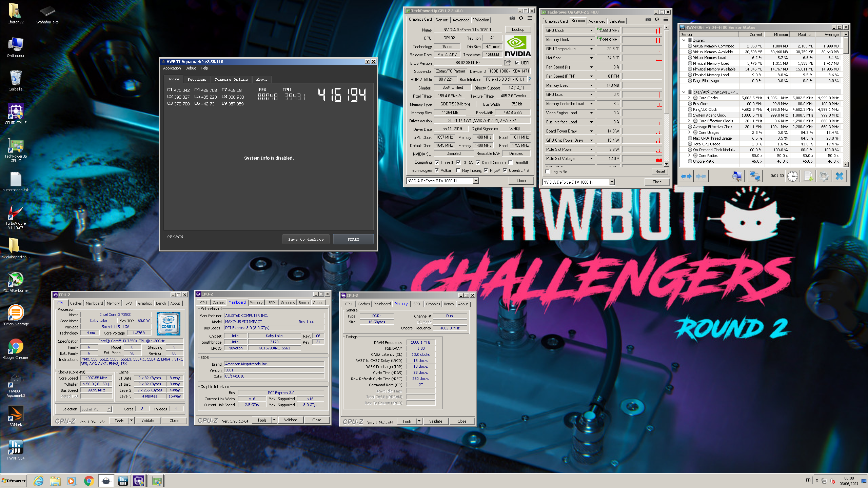Click BIOS version share/export icon in GPU-Z
Screen dimensions: 868x488
[507, 63]
